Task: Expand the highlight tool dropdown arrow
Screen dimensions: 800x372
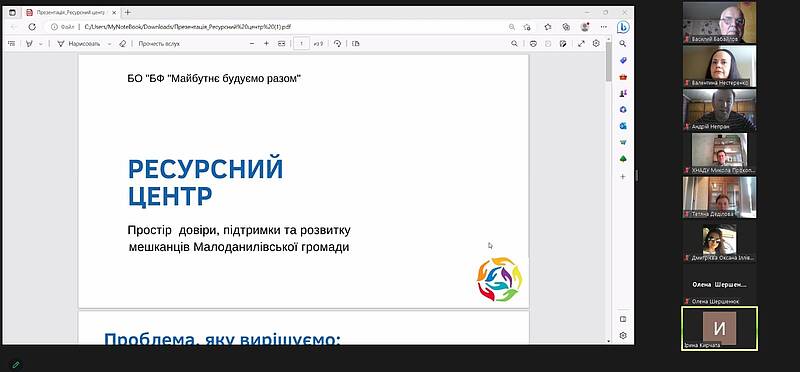Action: 41,44
